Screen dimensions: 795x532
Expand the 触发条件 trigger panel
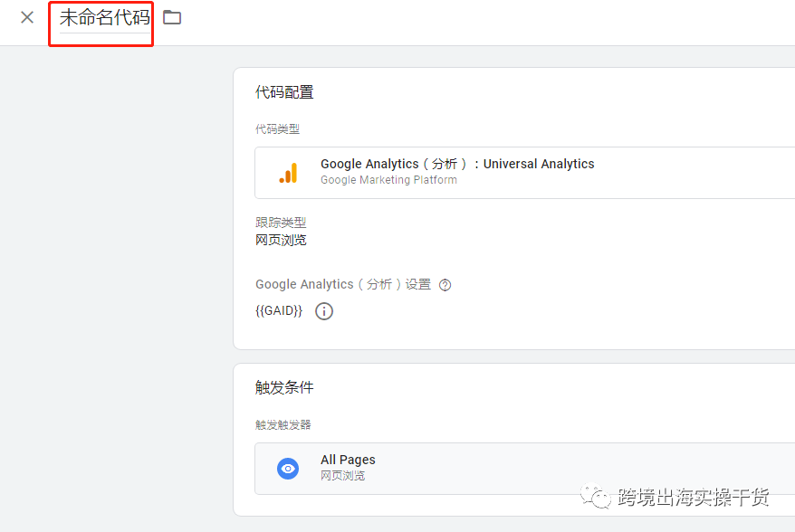(x=283, y=387)
